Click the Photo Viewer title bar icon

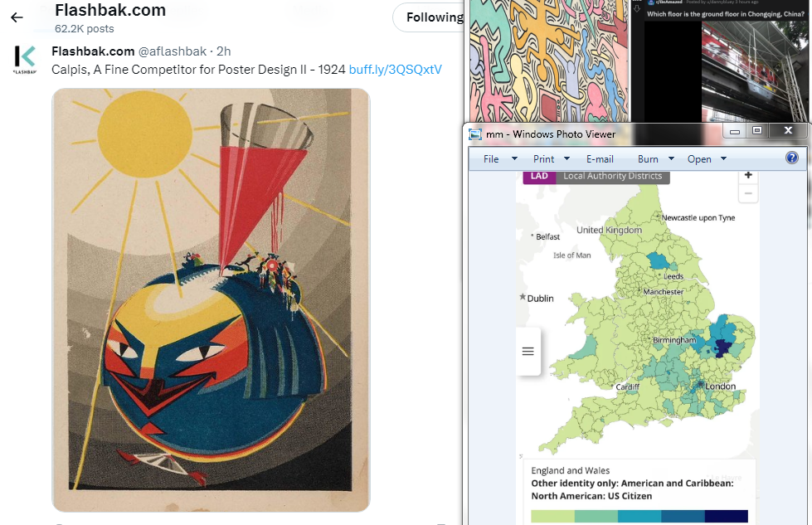475,134
